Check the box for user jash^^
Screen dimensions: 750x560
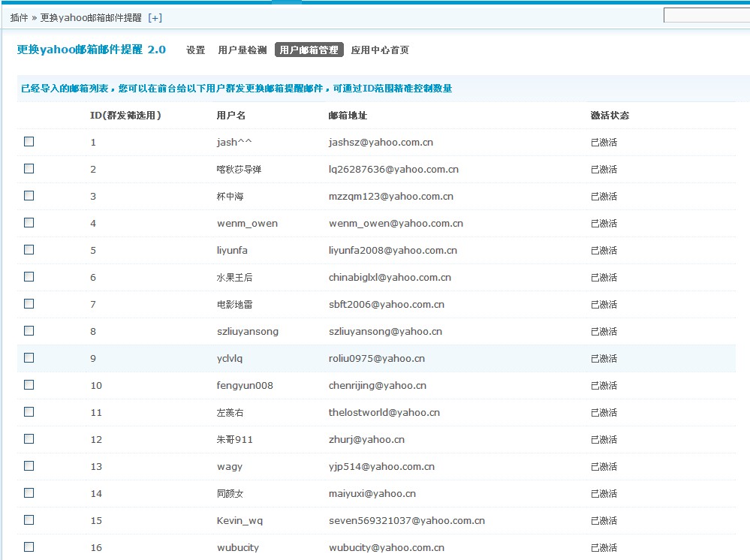tap(29, 142)
